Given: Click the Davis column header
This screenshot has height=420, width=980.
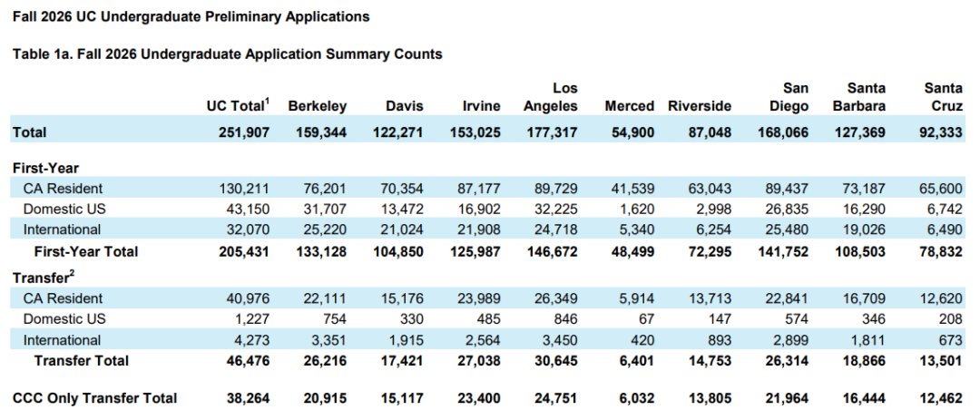Looking at the screenshot, I should [x=404, y=106].
